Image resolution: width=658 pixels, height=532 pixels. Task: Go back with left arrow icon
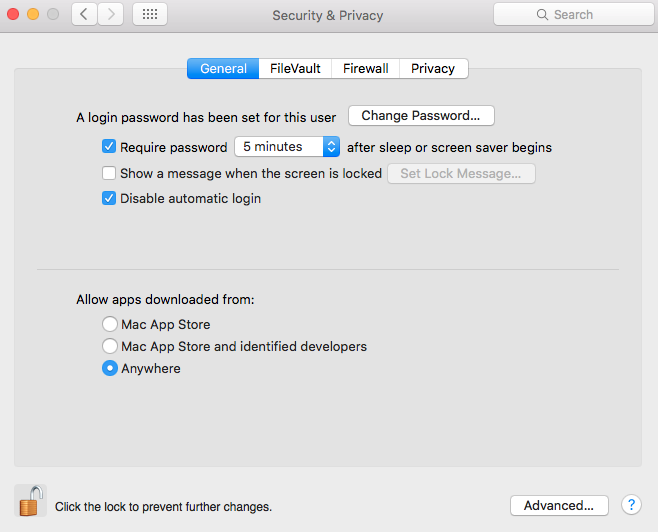coord(84,14)
